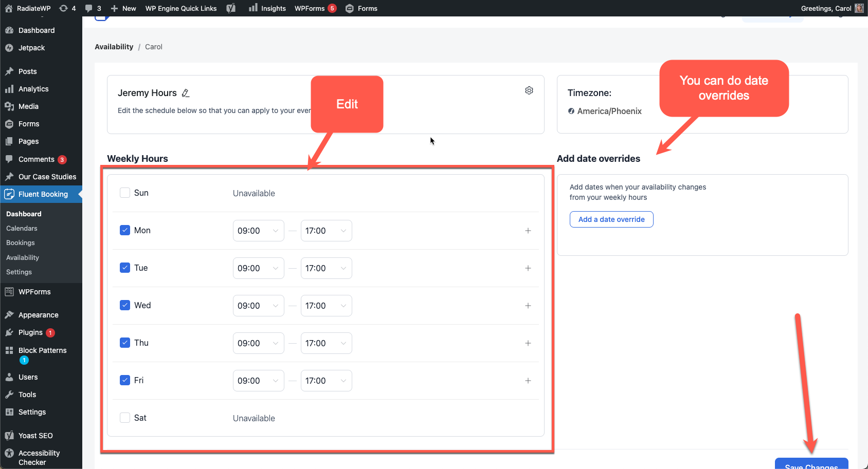Image resolution: width=868 pixels, height=469 pixels.
Task: Open Fri start time 09:00 dropdown
Action: tap(259, 381)
